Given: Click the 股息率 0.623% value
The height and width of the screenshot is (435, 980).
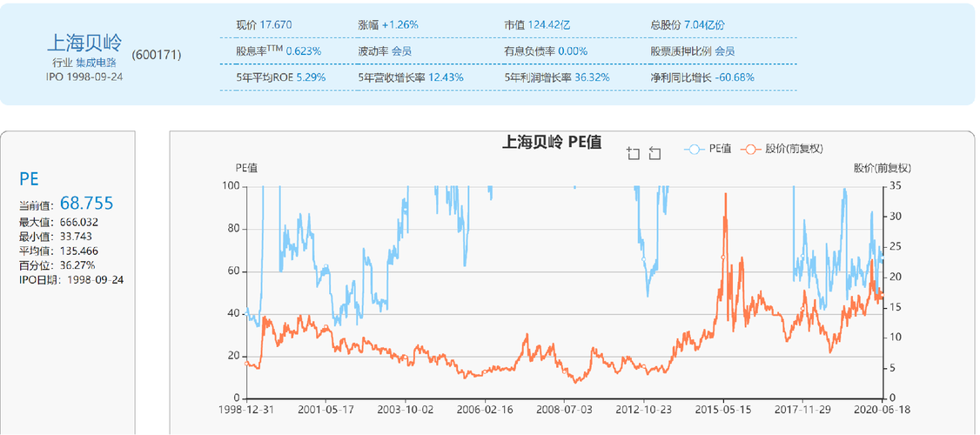Looking at the screenshot, I should point(304,51).
